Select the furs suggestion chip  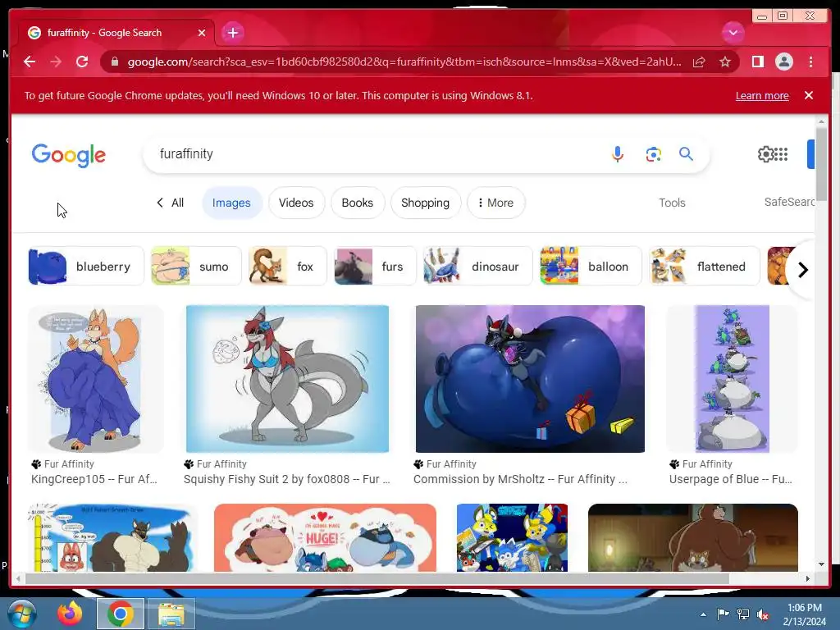click(375, 267)
